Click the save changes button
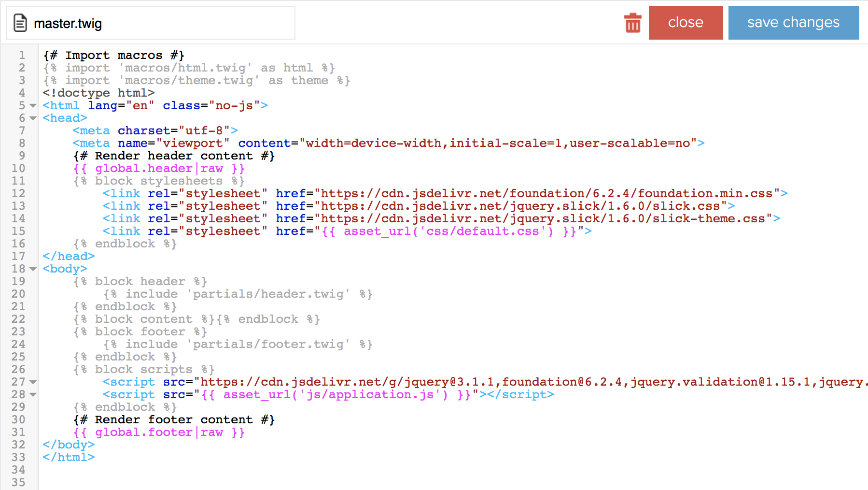Viewport: 868px width, 490px height. [x=793, y=23]
